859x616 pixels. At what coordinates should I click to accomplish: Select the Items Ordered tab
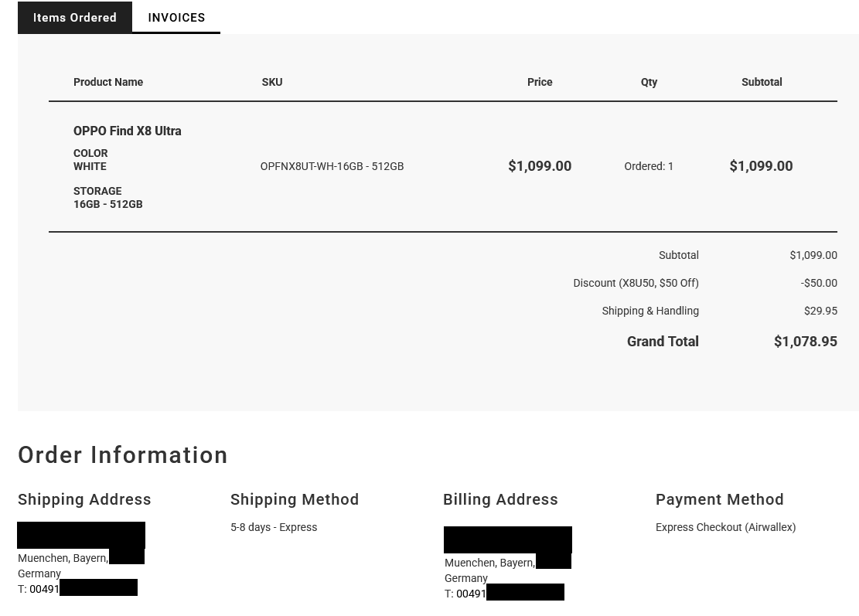(75, 18)
